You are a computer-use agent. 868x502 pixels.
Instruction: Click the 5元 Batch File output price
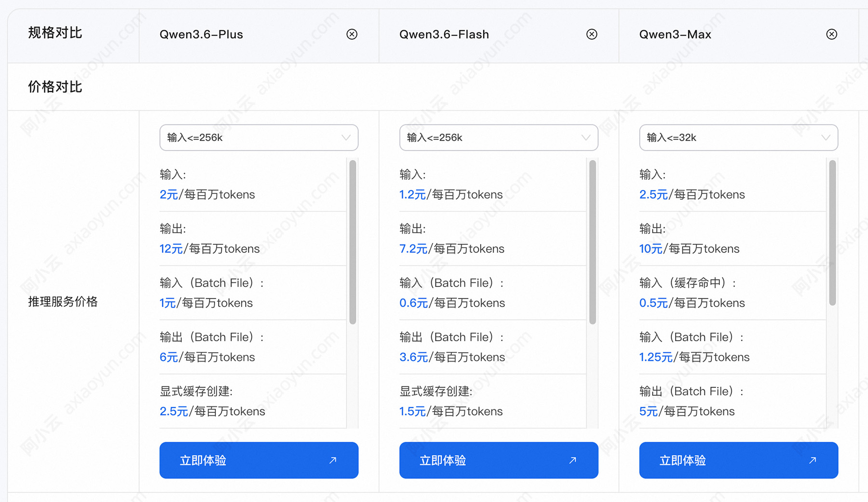click(x=649, y=411)
